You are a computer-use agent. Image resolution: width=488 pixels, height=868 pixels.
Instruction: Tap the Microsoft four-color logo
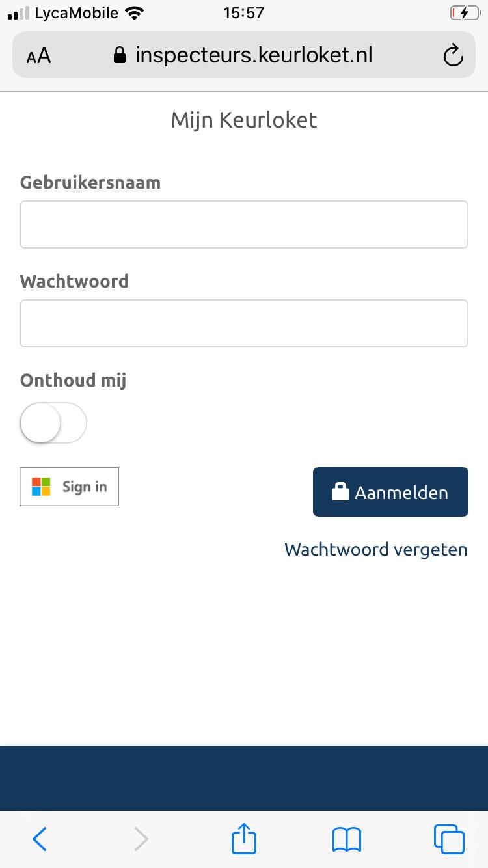[x=41, y=487]
